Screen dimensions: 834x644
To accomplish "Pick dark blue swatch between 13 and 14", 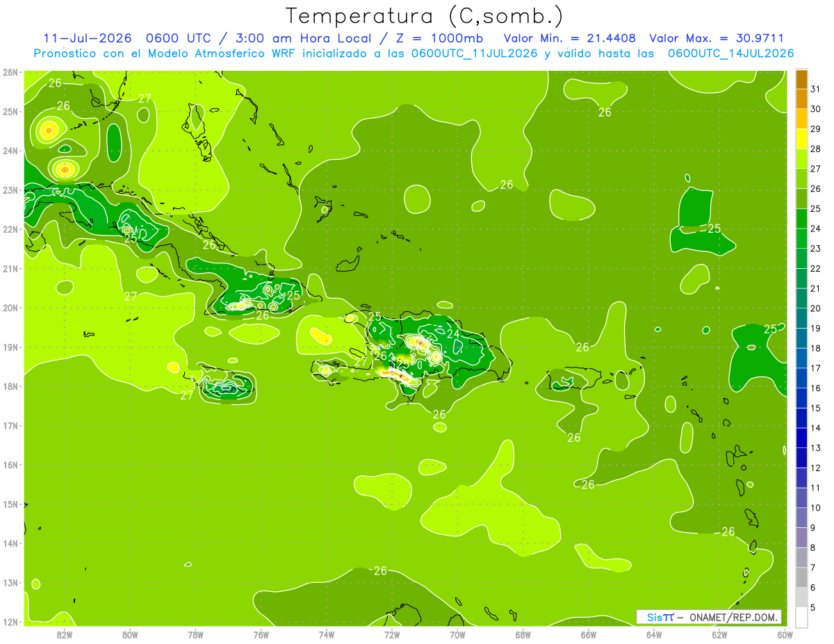I will [801, 438].
